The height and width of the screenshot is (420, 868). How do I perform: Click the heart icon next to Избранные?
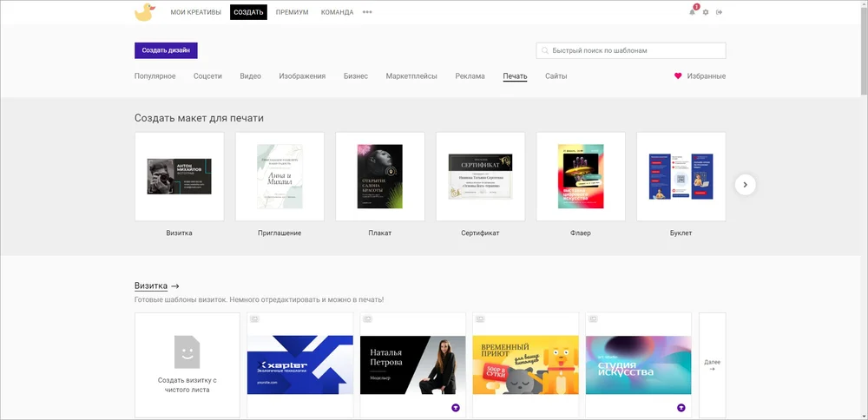pos(678,76)
